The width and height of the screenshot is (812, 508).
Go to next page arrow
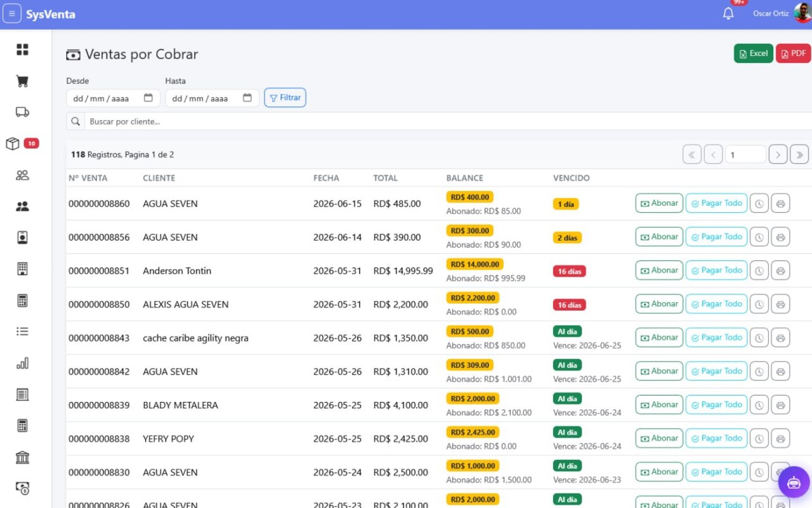click(x=778, y=154)
